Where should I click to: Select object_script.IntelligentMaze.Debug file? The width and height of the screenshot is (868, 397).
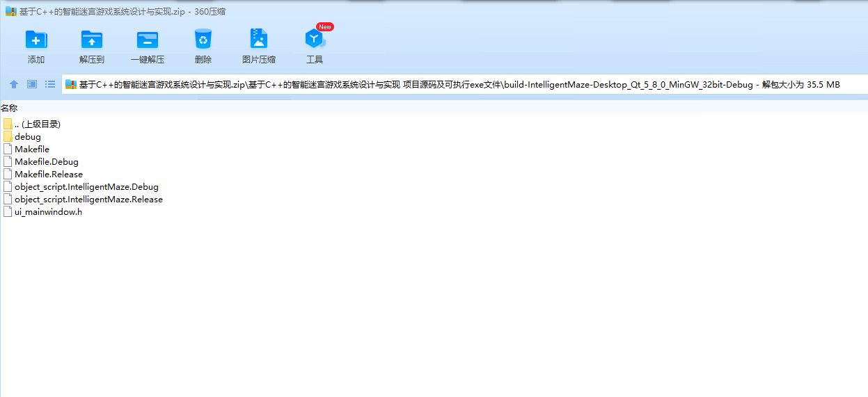(x=86, y=187)
